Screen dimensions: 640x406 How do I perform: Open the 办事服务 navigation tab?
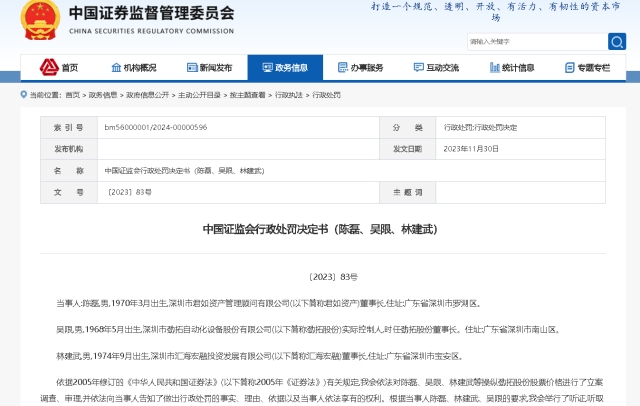click(x=361, y=68)
